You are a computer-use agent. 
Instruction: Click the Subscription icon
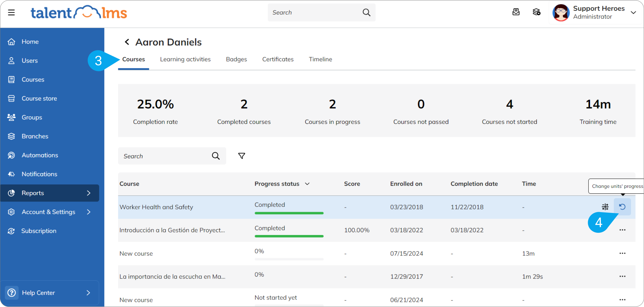point(11,231)
